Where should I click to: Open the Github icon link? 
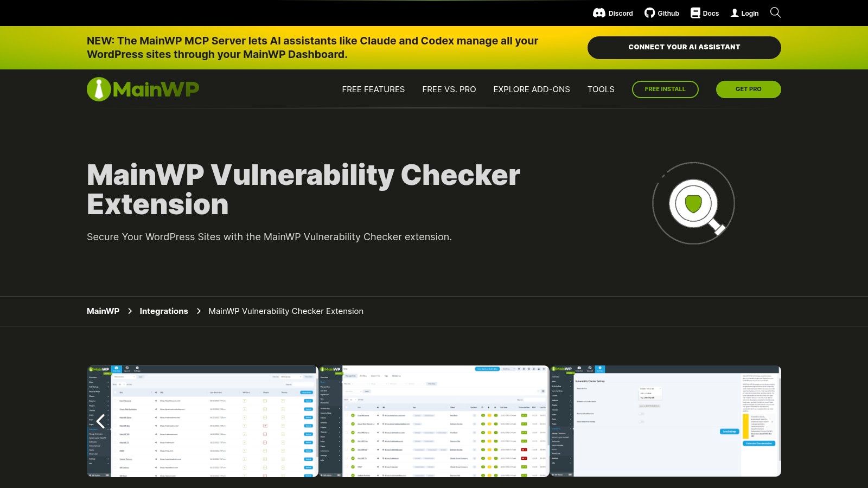(x=649, y=13)
